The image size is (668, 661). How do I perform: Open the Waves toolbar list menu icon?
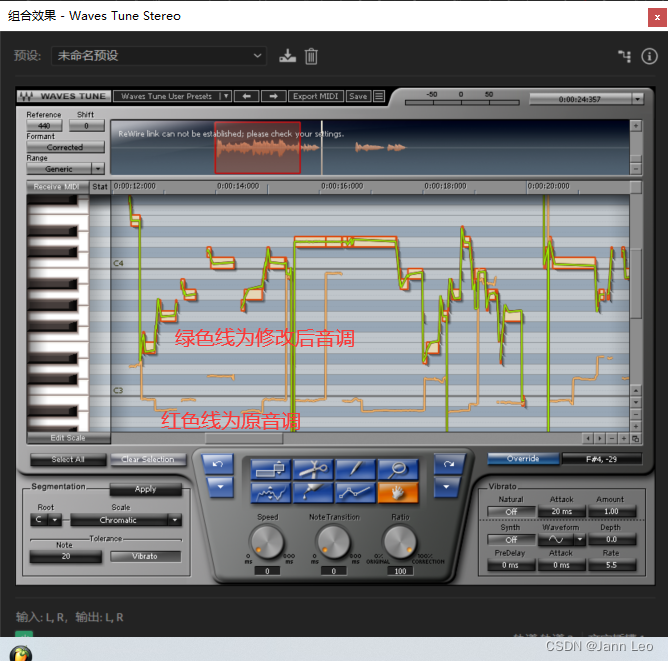tap(379, 96)
